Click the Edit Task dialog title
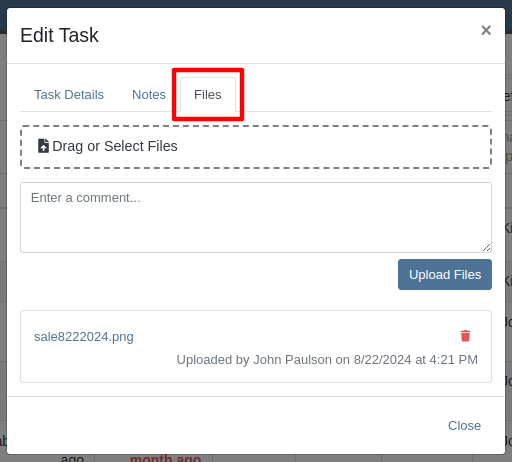This screenshot has width=512, height=462. (59, 35)
